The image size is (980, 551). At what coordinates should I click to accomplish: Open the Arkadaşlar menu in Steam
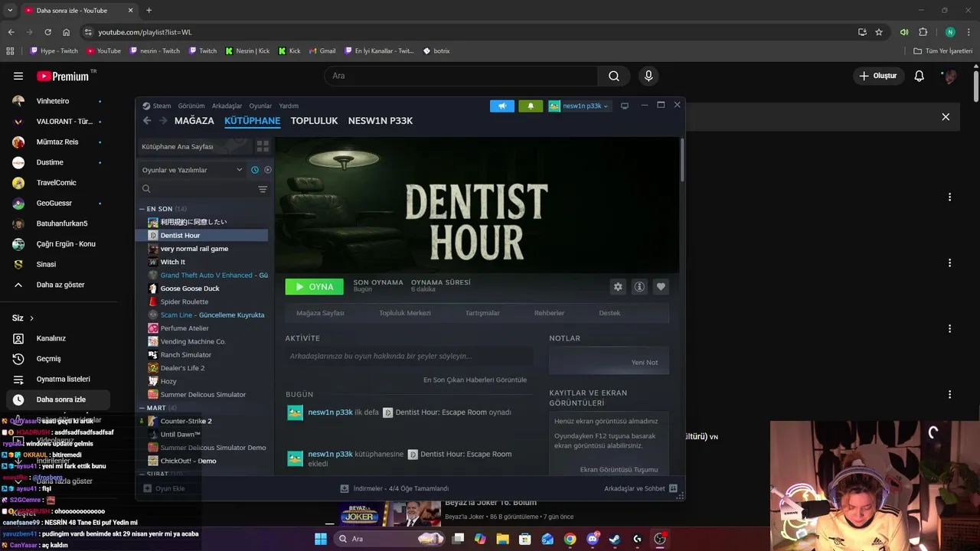227,106
